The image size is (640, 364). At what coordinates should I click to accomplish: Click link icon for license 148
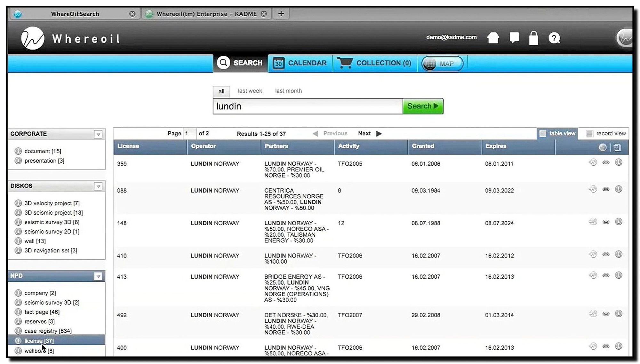[x=606, y=222]
